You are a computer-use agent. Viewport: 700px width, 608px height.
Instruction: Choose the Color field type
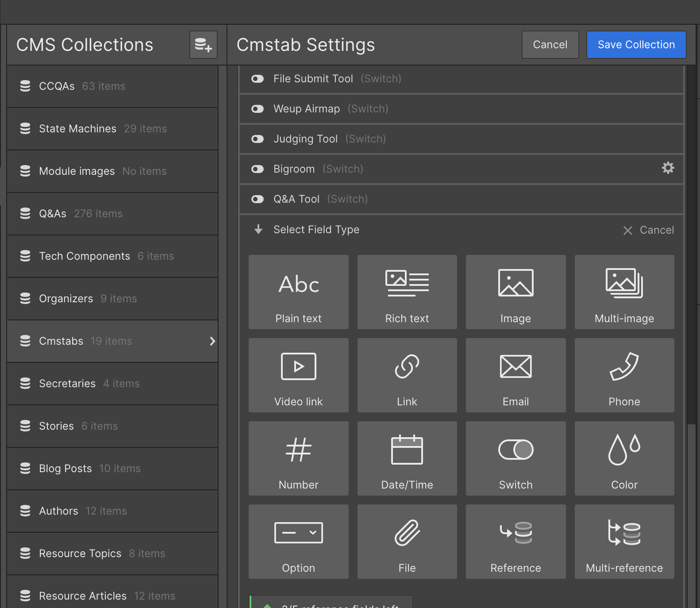pyautogui.click(x=624, y=458)
